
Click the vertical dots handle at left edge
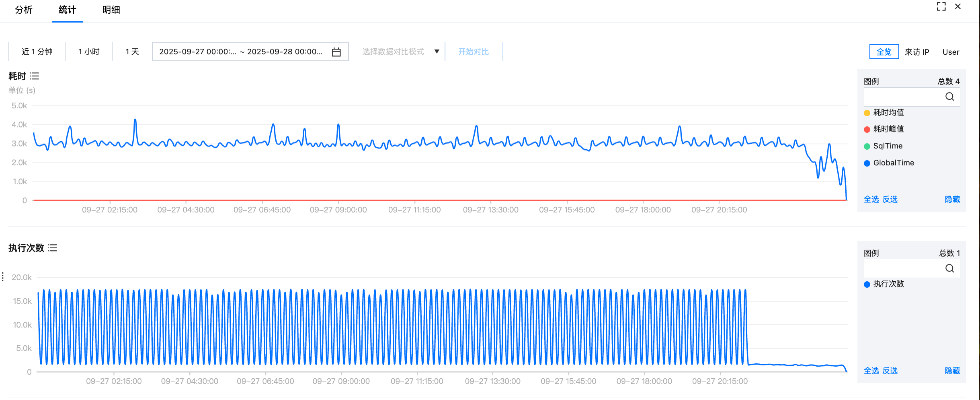(3, 277)
